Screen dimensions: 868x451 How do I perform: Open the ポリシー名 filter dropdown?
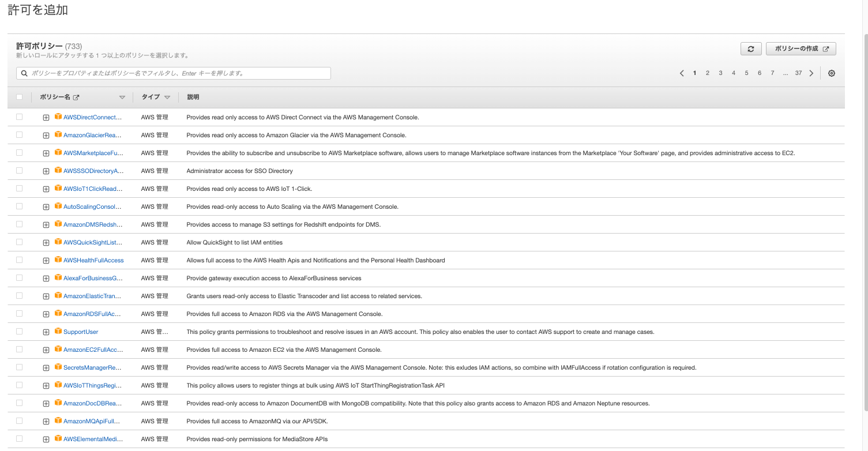coord(122,97)
